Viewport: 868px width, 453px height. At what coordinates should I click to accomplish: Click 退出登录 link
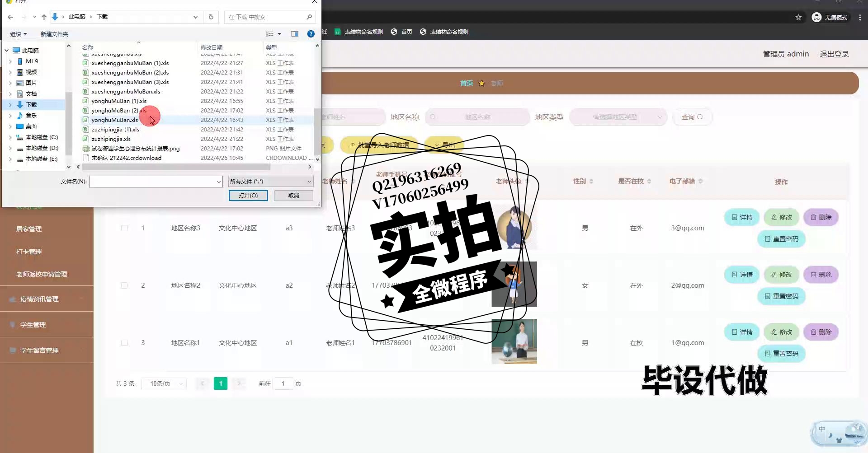click(x=834, y=54)
